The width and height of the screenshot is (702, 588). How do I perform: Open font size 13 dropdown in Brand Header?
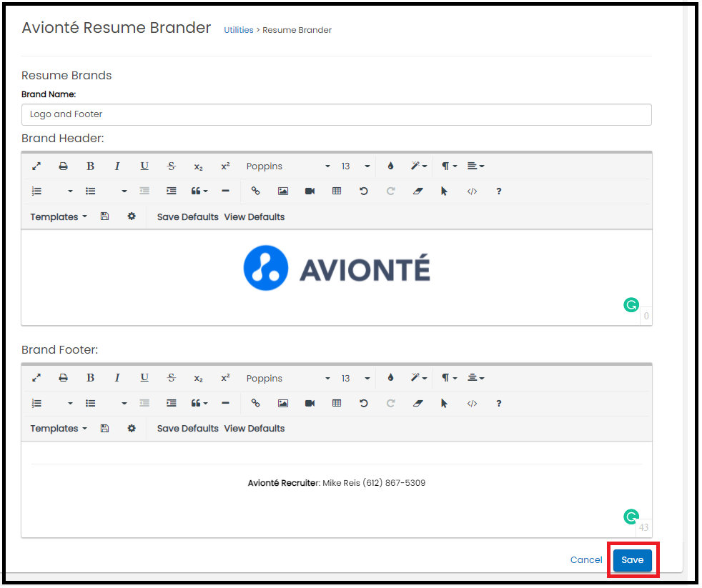(x=355, y=166)
